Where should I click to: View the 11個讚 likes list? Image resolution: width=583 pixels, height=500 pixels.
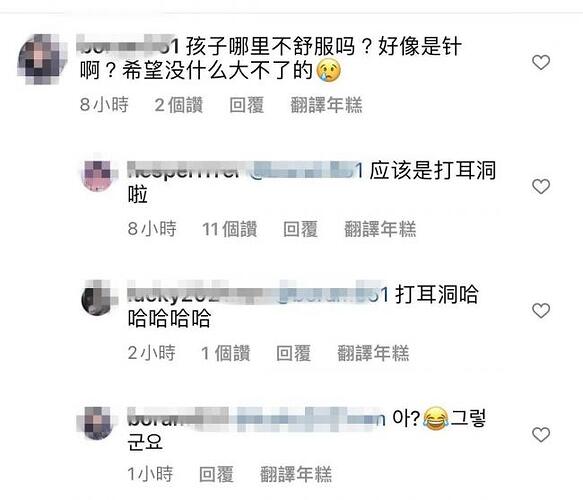229,229
